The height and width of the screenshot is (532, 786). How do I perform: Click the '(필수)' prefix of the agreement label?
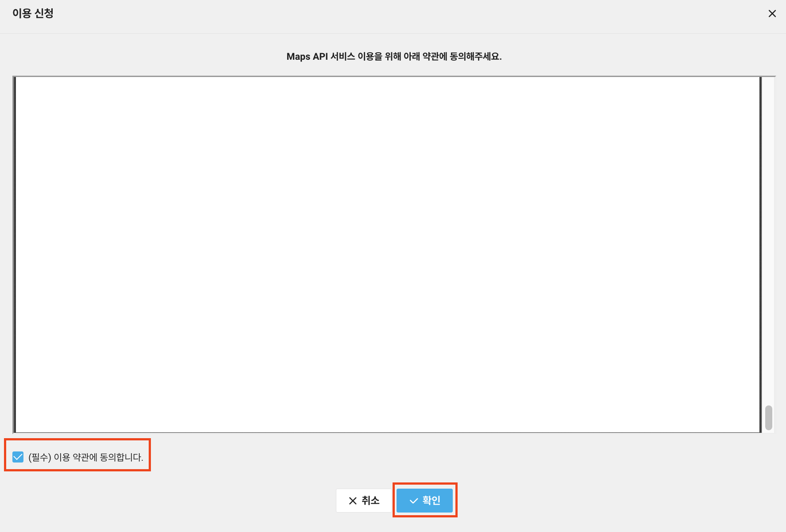tap(39, 457)
